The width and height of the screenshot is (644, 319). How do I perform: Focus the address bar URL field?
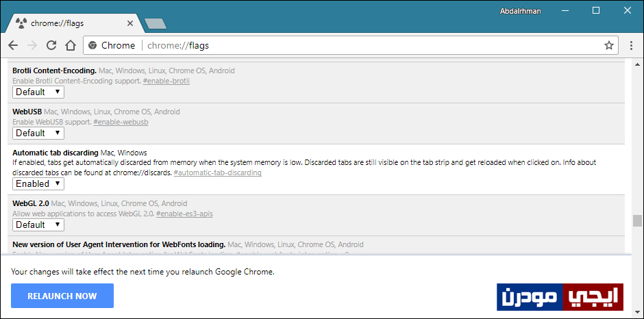point(351,45)
